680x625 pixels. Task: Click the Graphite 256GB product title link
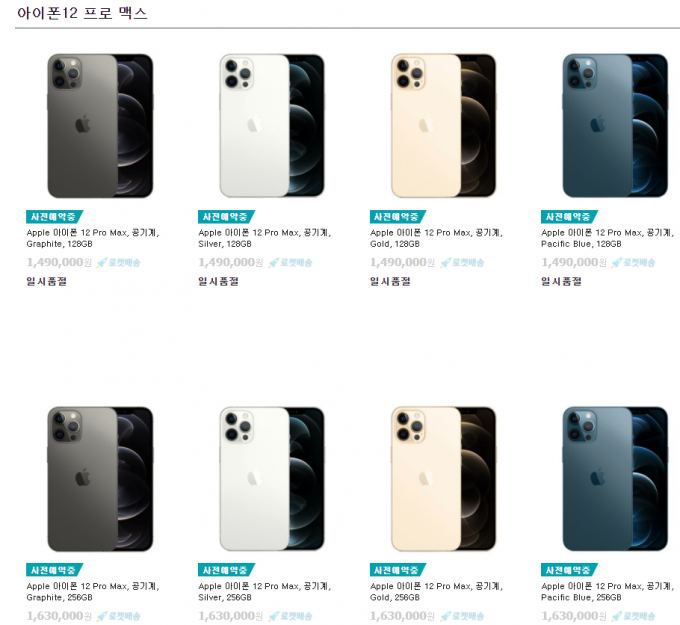tap(93, 592)
